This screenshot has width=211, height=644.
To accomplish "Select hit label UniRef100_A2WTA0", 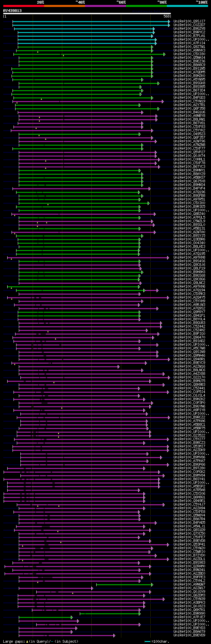I will point(189,232).
